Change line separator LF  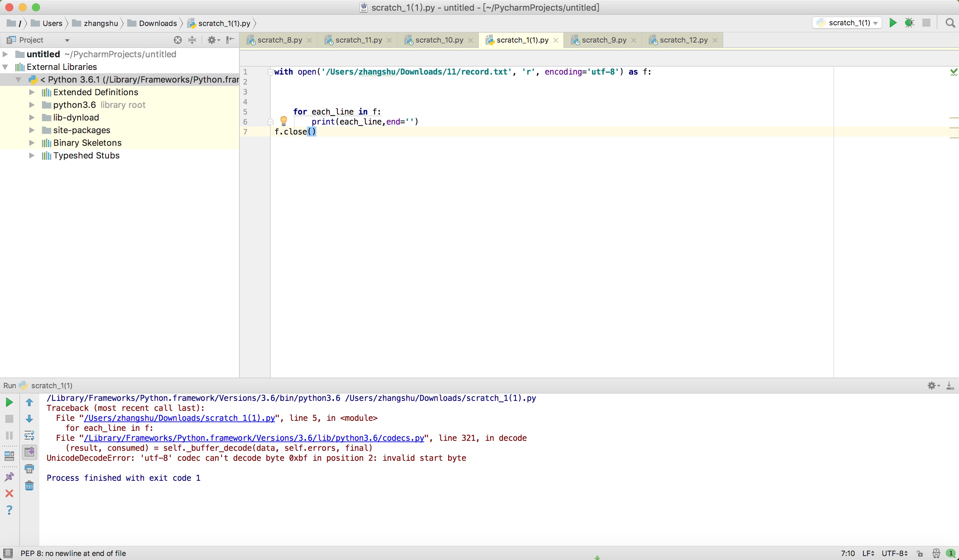(x=868, y=553)
